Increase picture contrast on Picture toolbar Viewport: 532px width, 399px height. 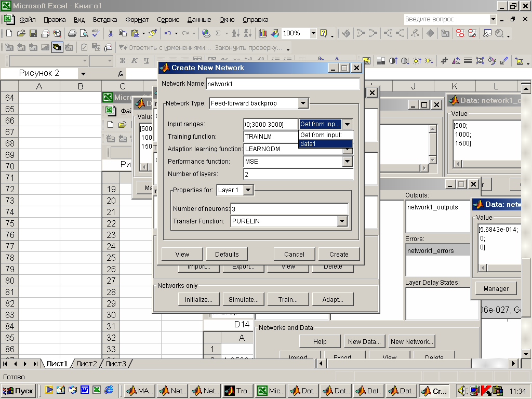[x=393, y=61]
